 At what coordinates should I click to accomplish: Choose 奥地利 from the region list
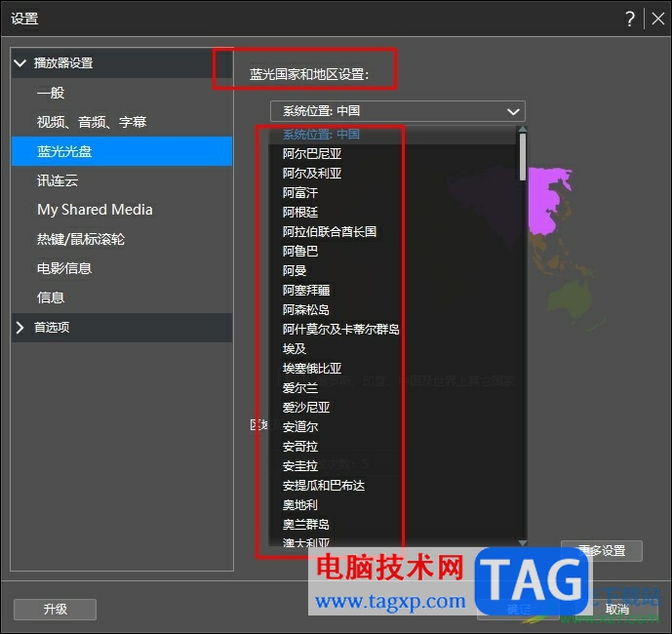[x=393, y=505]
